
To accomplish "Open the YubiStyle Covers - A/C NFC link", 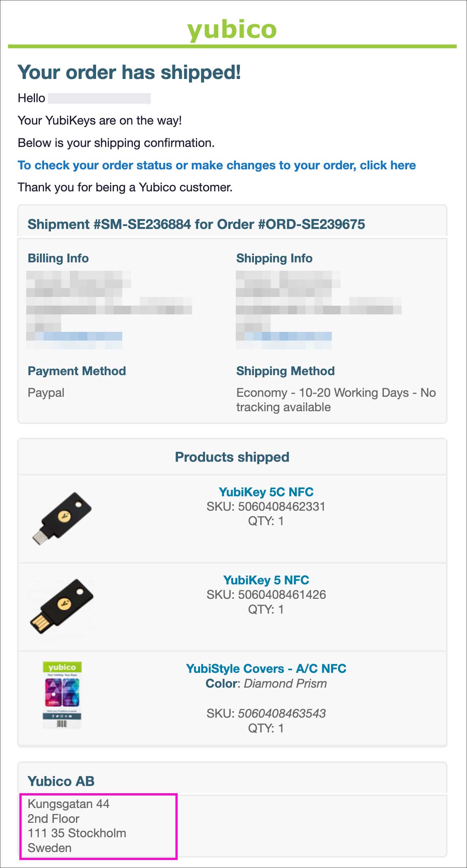I will 266,668.
